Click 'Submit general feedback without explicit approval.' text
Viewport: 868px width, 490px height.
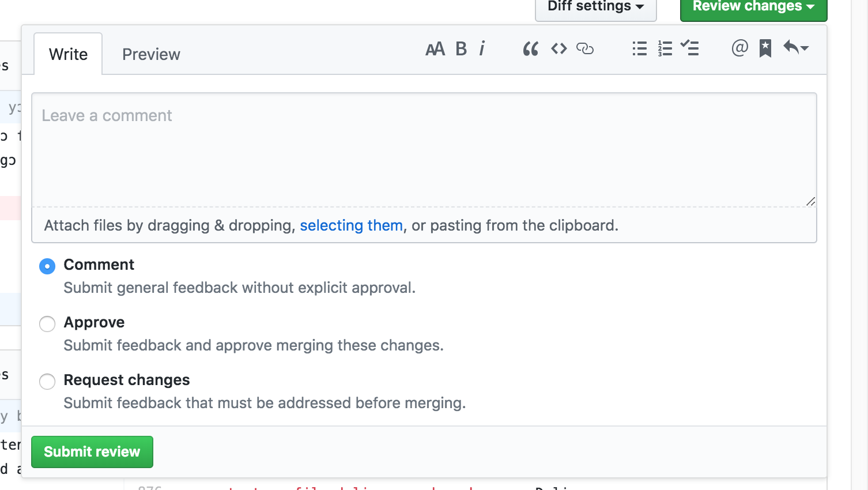[x=239, y=288]
